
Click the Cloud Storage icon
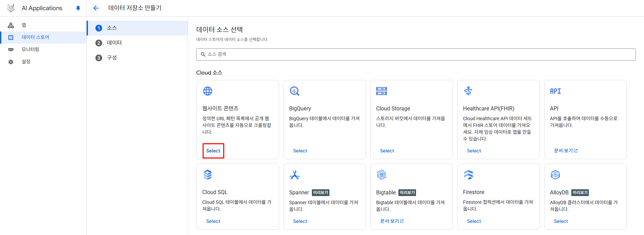(x=382, y=91)
